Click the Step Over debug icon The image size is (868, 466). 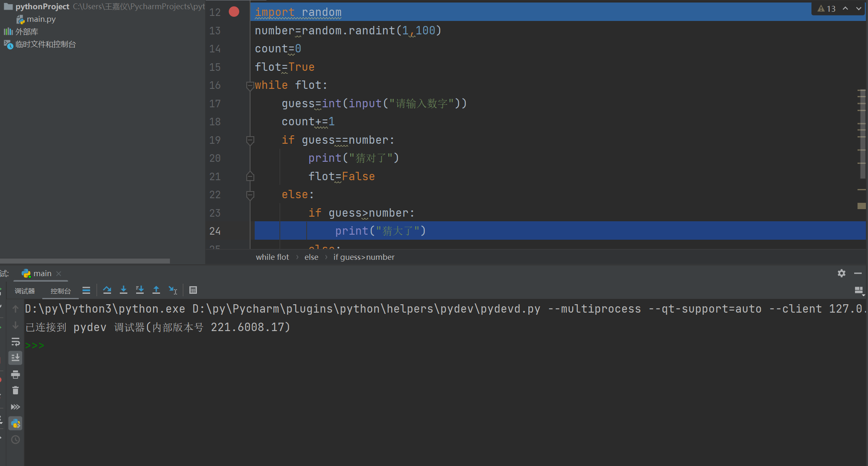(107, 290)
